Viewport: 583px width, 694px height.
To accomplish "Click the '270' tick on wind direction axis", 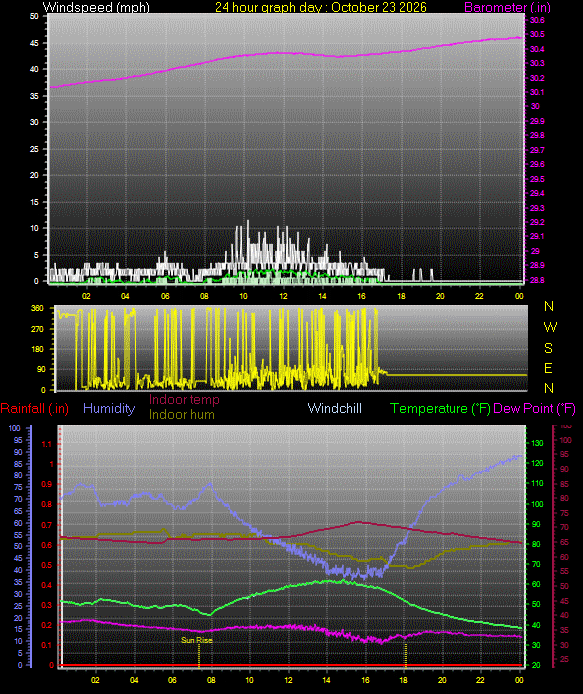I will coord(38,329).
